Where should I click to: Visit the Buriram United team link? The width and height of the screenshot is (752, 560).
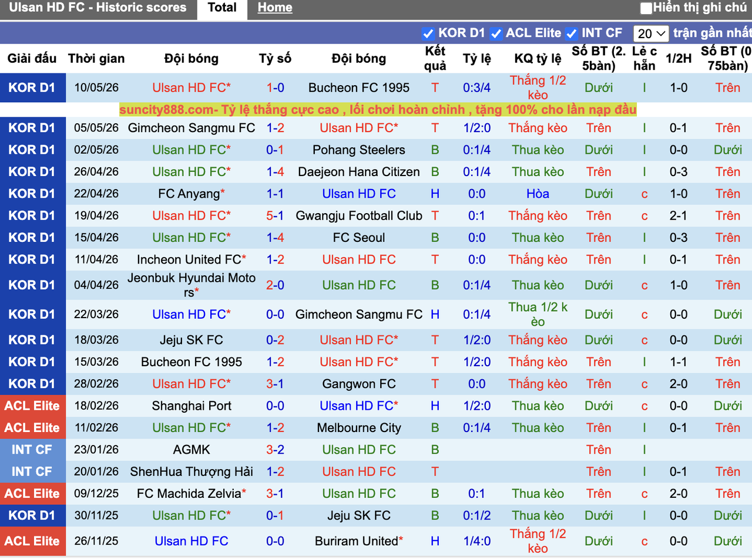pos(357,541)
